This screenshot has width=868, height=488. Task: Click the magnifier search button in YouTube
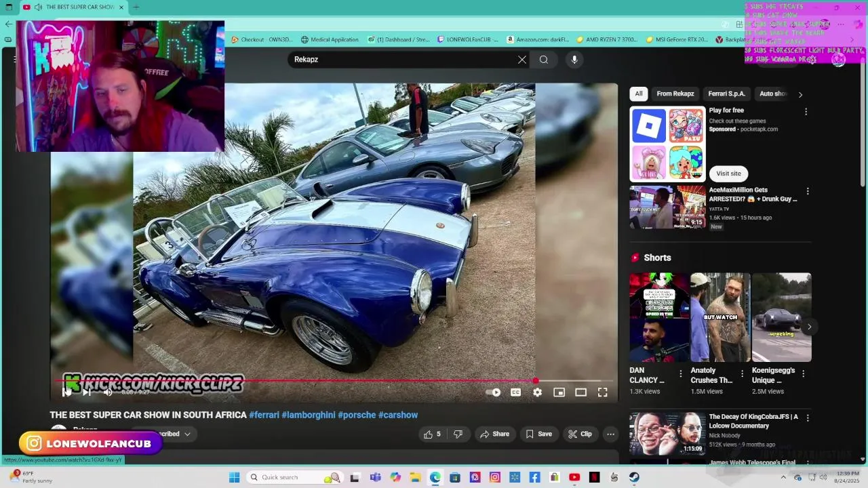544,60
